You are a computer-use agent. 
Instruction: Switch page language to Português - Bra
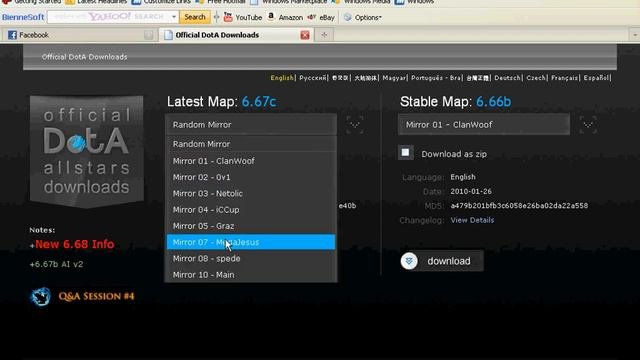point(436,78)
